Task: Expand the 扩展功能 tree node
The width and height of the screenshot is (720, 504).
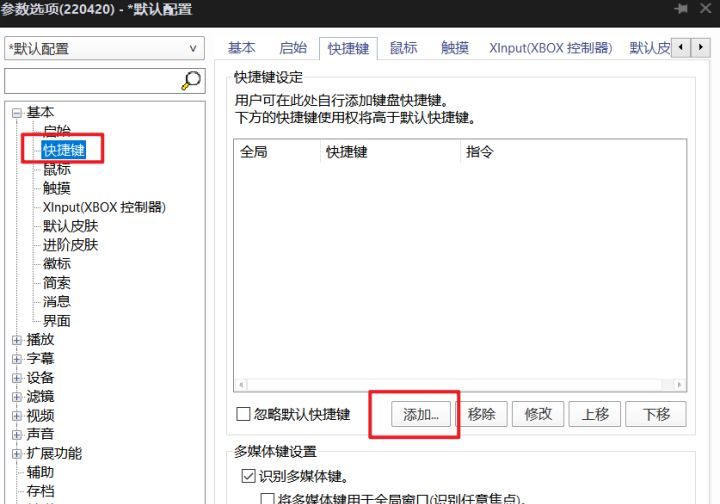Action: pyautogui.click(x=17, y=454)
